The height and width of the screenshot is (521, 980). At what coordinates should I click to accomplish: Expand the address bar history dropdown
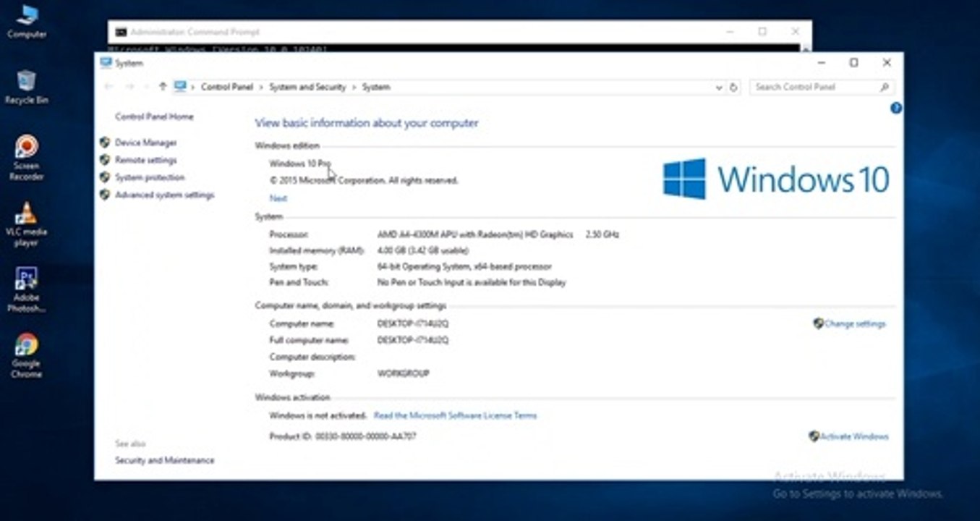pyautogui.click(x=719, y=88)
